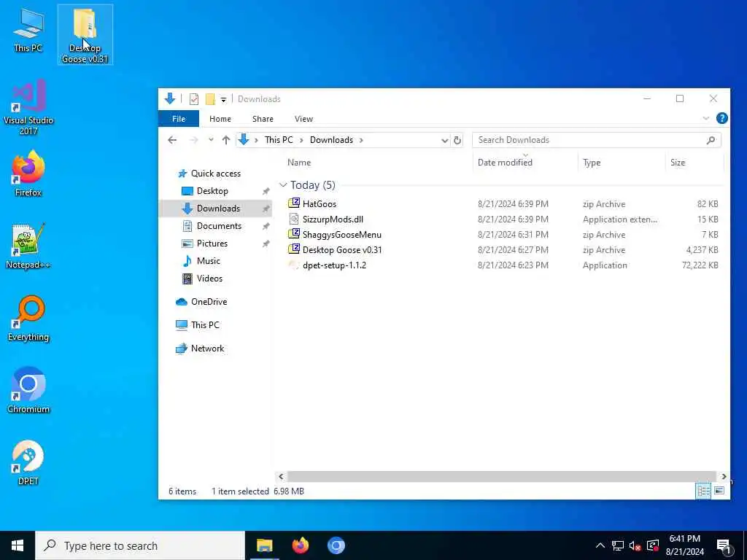Open the taskbar clock and date

684,545
